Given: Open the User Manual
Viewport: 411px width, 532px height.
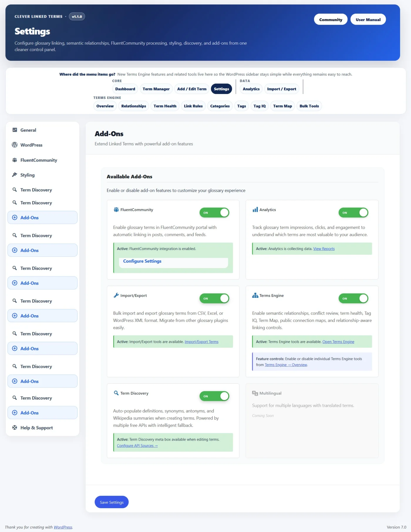Looking at the screenshot, I should (368, 19).
